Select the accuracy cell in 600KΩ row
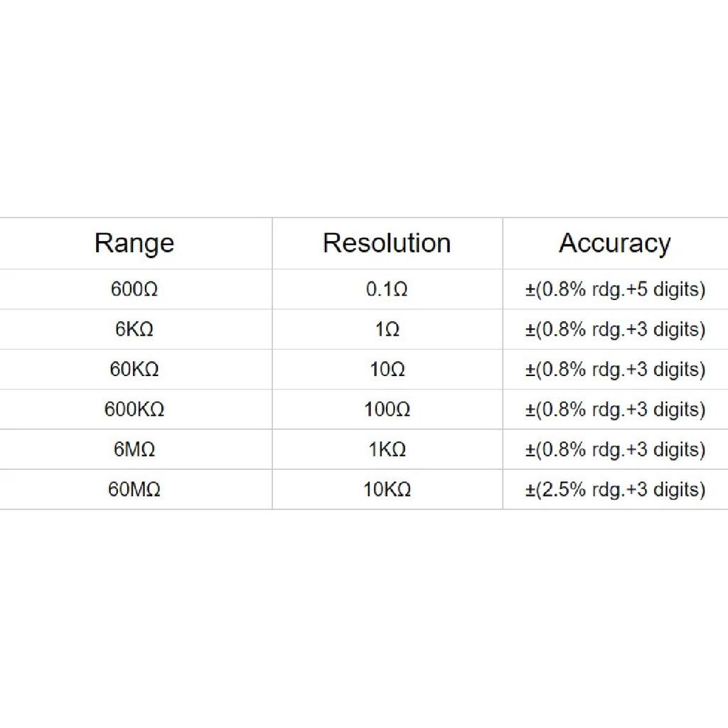 (x=615, y=409)
